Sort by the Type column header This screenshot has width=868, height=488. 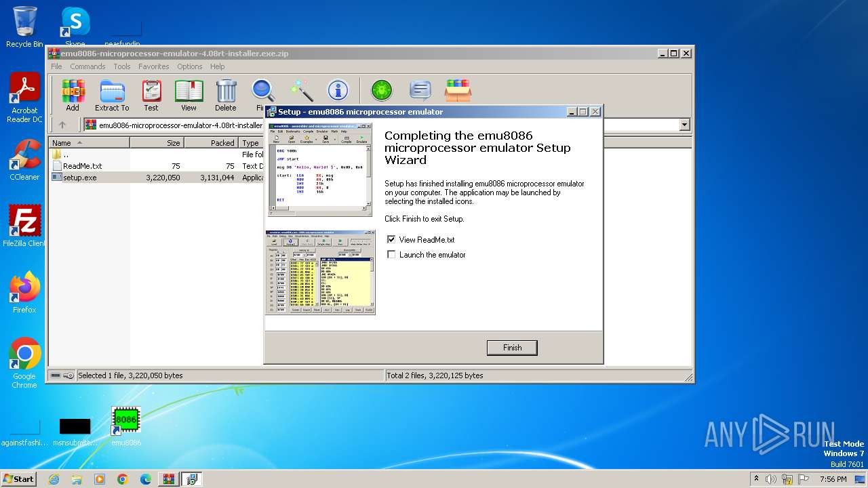pyautogui.click(x=251, y=143)
